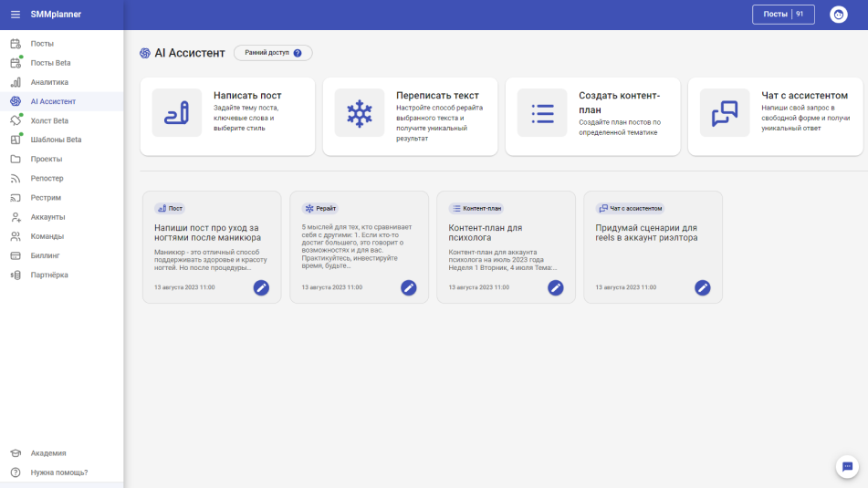Open the chat support bubble icon
Image resolution: width=868 pixels, height=488 pixels.
tap(847, 466)
